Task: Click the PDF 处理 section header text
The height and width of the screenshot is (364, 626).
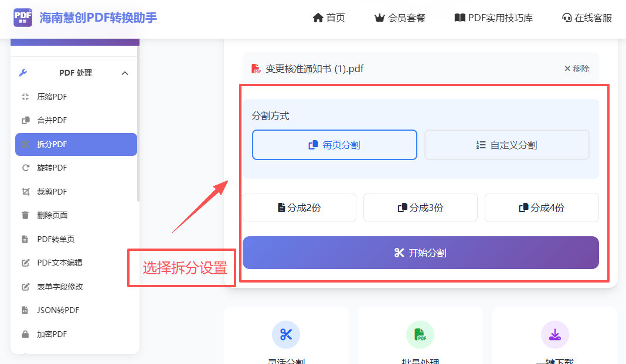Action: pyautogui.click(x=76, y=73)
